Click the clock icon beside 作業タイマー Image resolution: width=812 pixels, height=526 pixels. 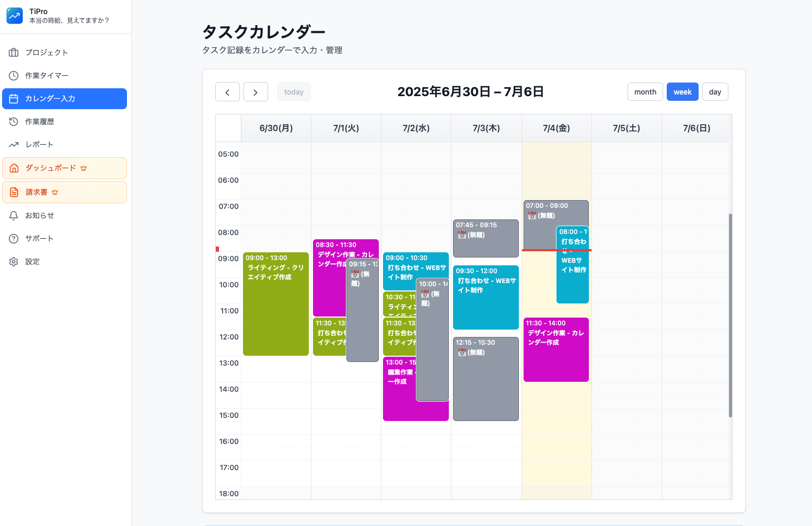click(14, 76)
